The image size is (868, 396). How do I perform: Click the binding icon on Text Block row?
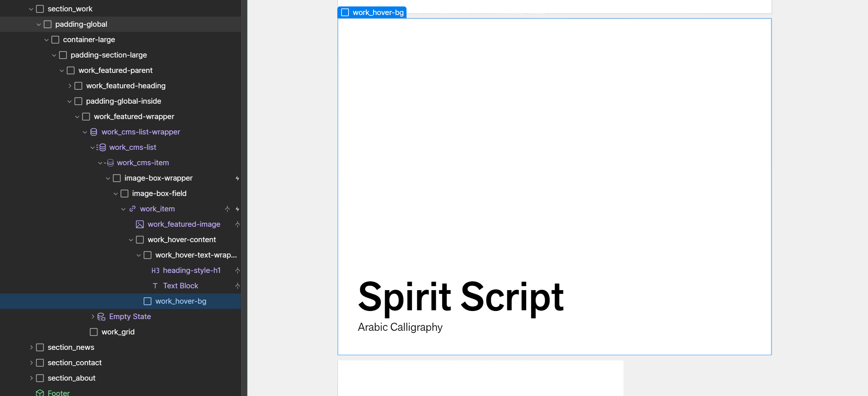237,286
